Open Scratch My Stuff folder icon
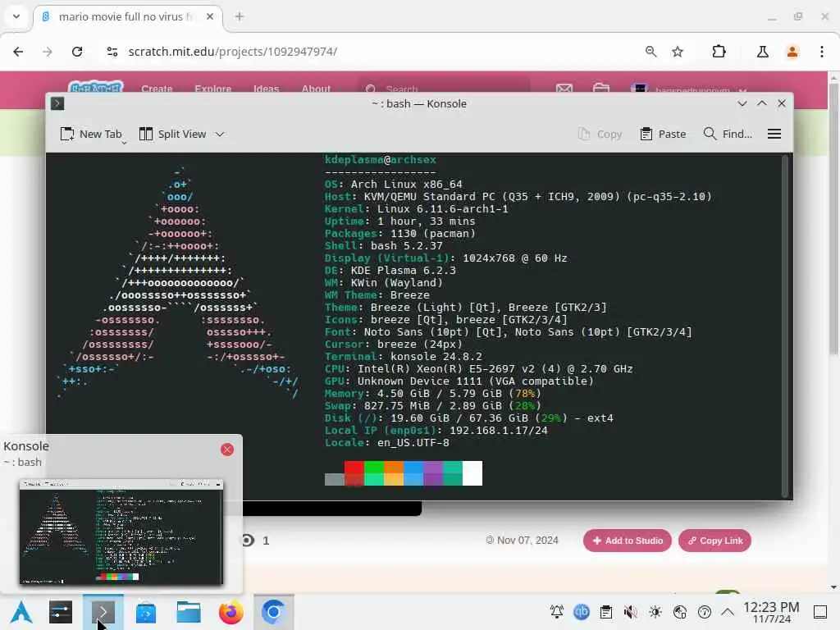This screenshot has width=840, height=630. (x=601, y=88)
